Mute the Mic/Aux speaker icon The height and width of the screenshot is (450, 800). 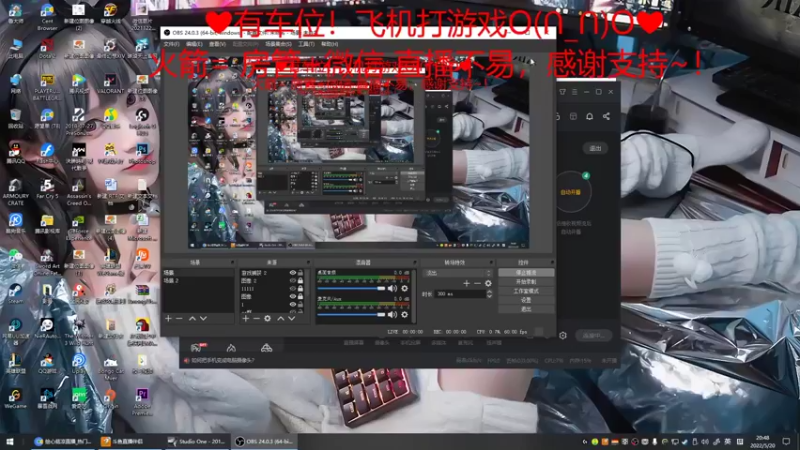point(392,315)
